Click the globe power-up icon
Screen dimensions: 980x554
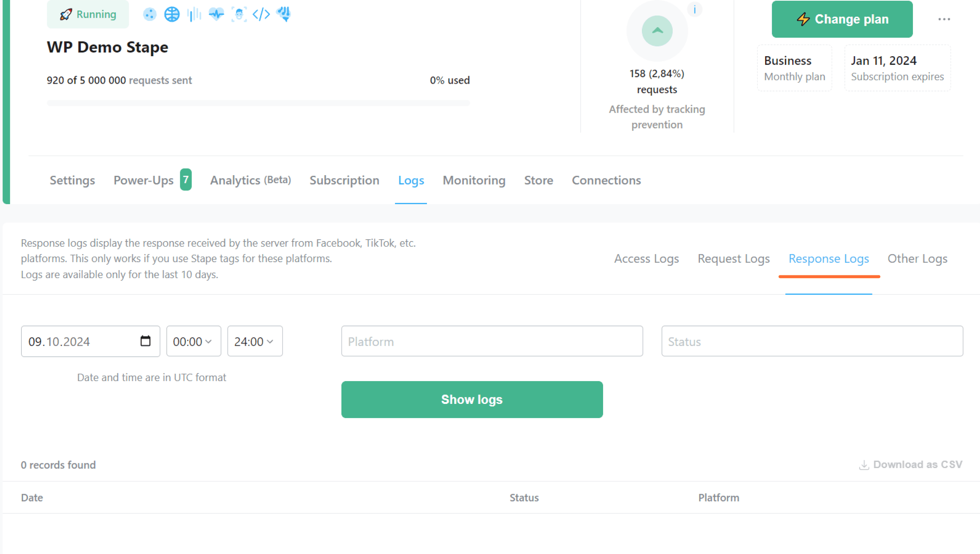[x=172, y=15]
